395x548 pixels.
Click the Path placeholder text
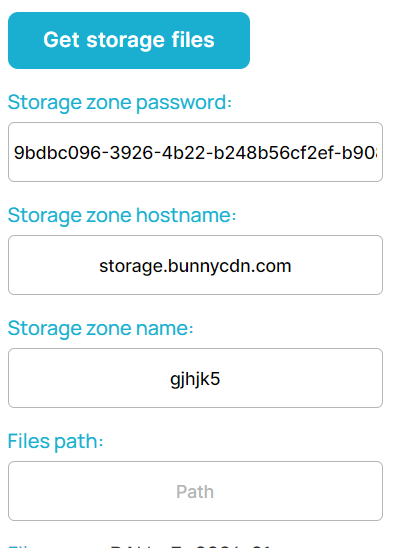(x=195, y=492)
